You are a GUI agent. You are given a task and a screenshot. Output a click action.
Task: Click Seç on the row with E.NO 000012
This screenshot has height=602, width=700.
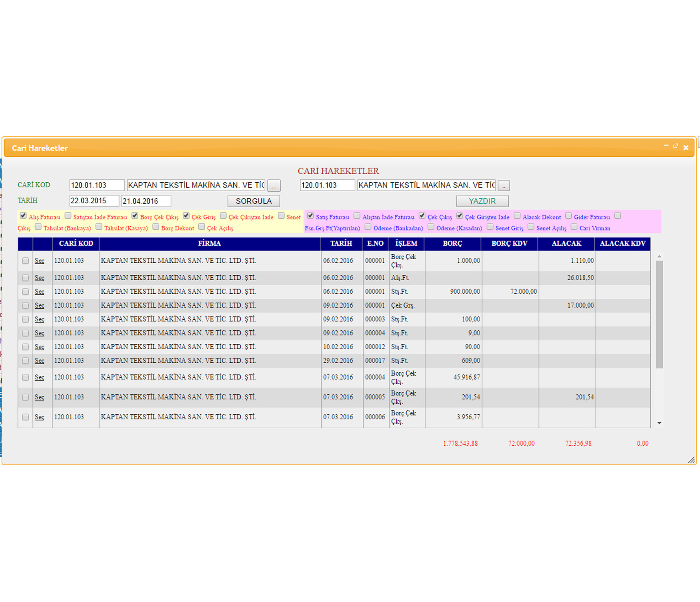coord(39,347)
